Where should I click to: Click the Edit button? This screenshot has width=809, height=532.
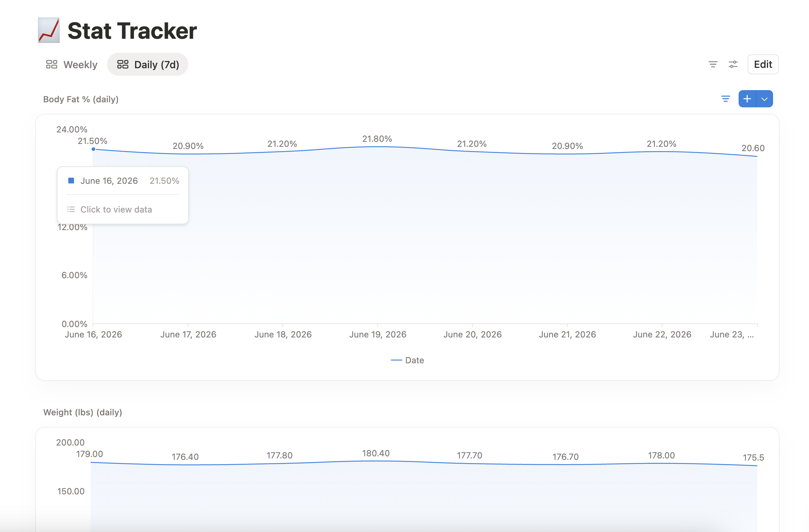[763, 65]
